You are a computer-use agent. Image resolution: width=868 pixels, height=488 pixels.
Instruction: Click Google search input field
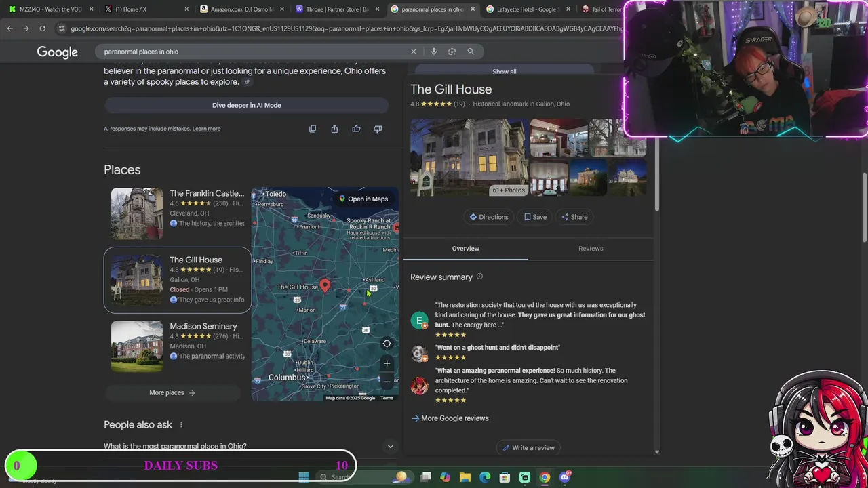(x=254, y=52)
